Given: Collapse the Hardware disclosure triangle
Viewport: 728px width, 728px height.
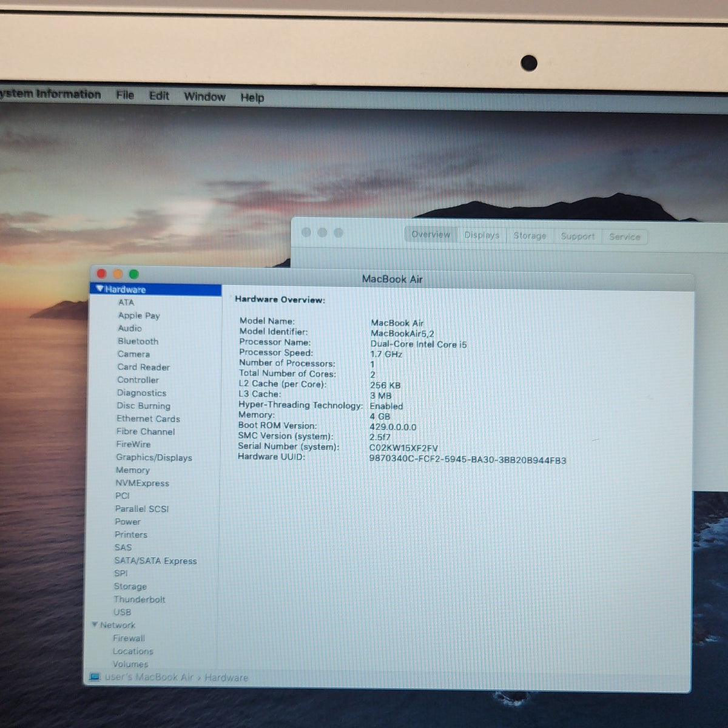Looking at the screenshot, I should tap(100, 289).
